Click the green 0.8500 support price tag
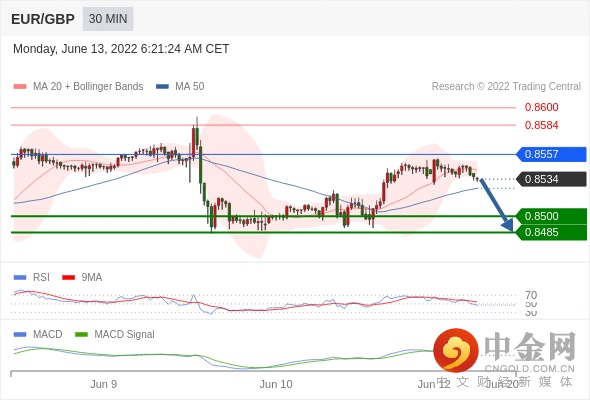Image resolution: width=590 pixels, height=400 pixels. coord(551,216)
